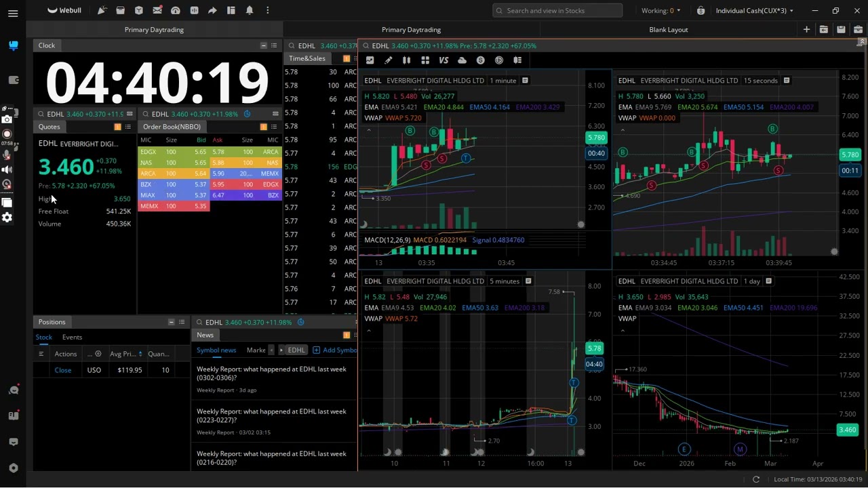Toggle the column visibility eye in Positions header

tap(98, 354)
